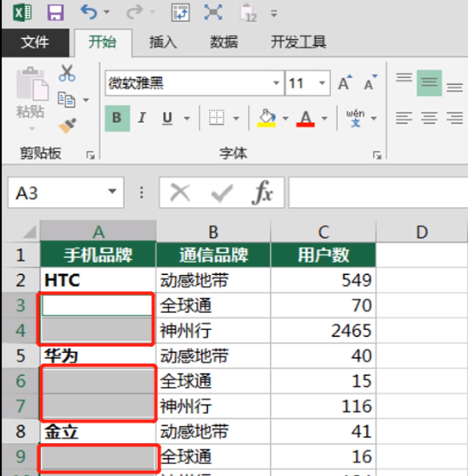Click the touch/mouse mode table icon in quick access
This screenshot has height=476, width=468.
(181, 13)
